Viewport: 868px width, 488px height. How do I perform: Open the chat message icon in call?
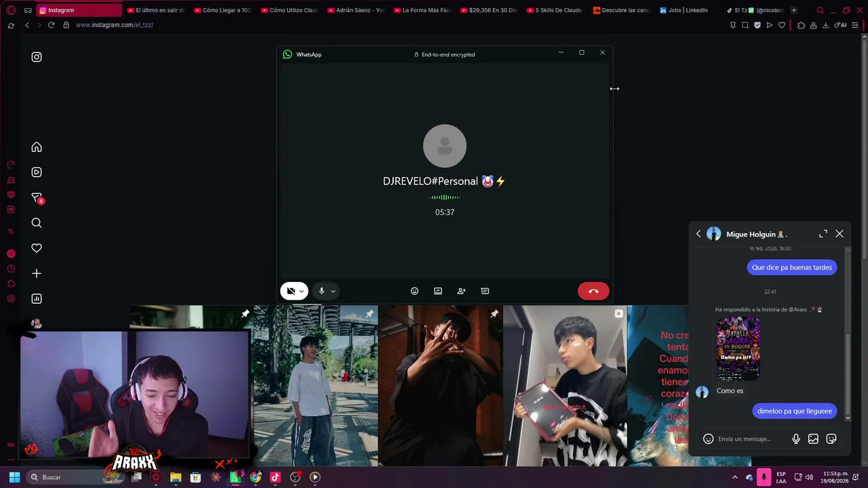point(485,291)
